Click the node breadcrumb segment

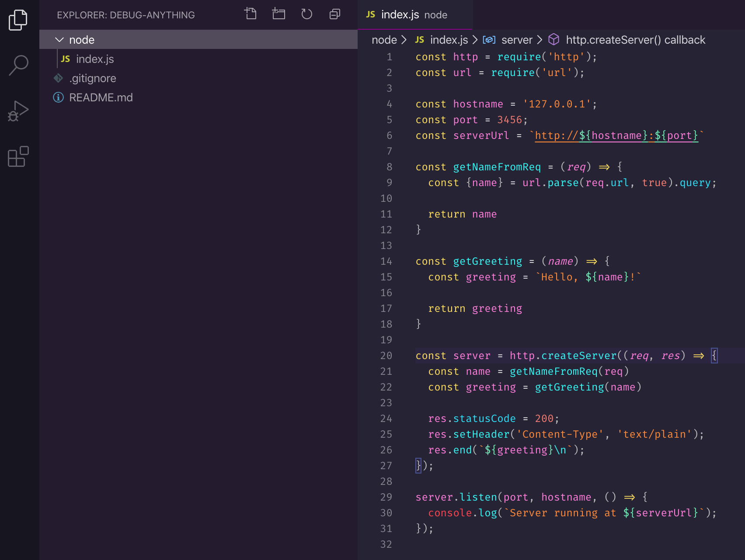[384, 40]
